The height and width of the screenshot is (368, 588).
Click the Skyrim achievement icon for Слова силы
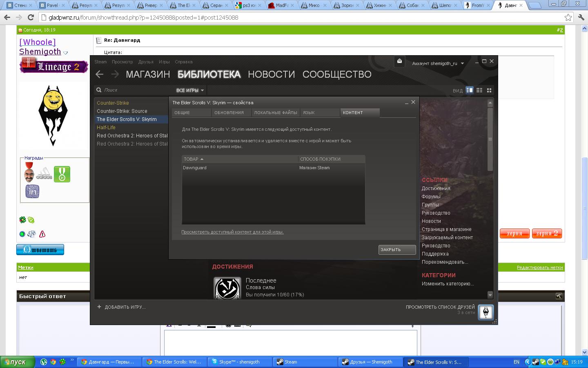coord(227,288)
